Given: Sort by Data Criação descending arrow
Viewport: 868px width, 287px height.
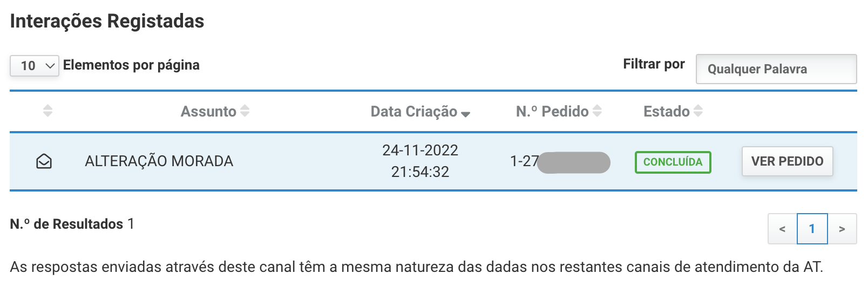Looking at the screenshot, I should point(466,114).
